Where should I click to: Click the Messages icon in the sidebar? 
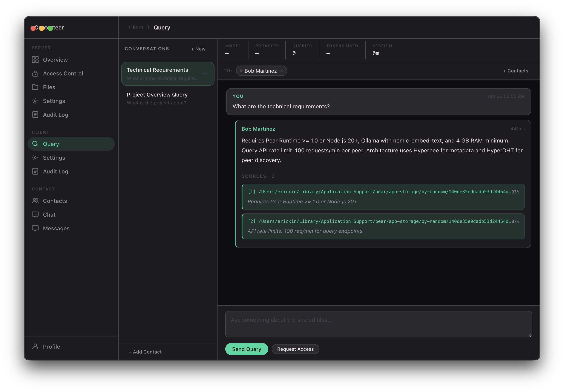coord(35,228)
